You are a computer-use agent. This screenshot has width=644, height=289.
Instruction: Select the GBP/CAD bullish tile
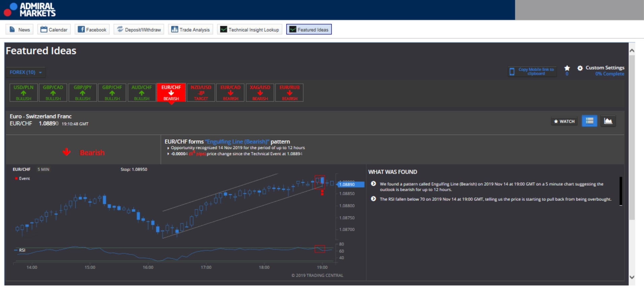tap(53, 93)
